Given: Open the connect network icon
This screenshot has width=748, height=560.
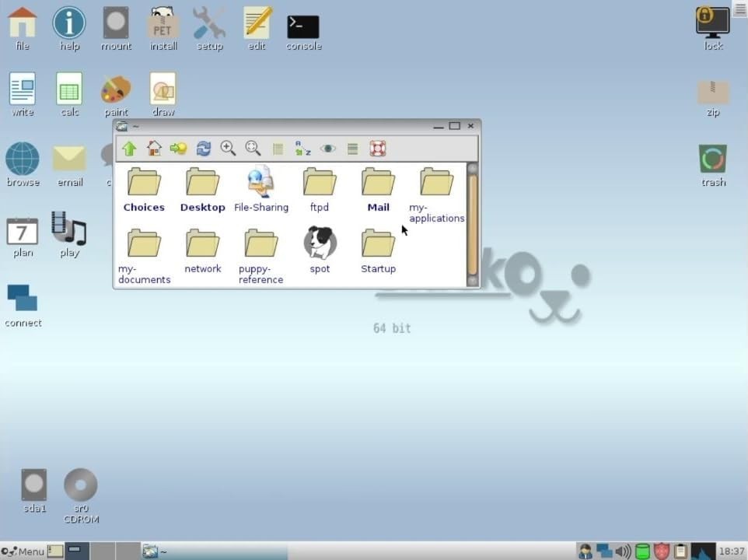Looking at the screenshot, I should pos(23,306).
